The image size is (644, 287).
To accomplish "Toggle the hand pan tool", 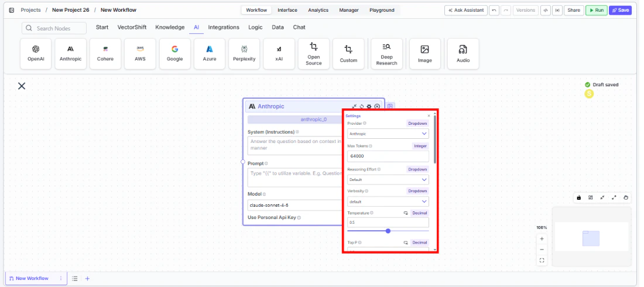I will pyautogui.click(x=626, y=198).
